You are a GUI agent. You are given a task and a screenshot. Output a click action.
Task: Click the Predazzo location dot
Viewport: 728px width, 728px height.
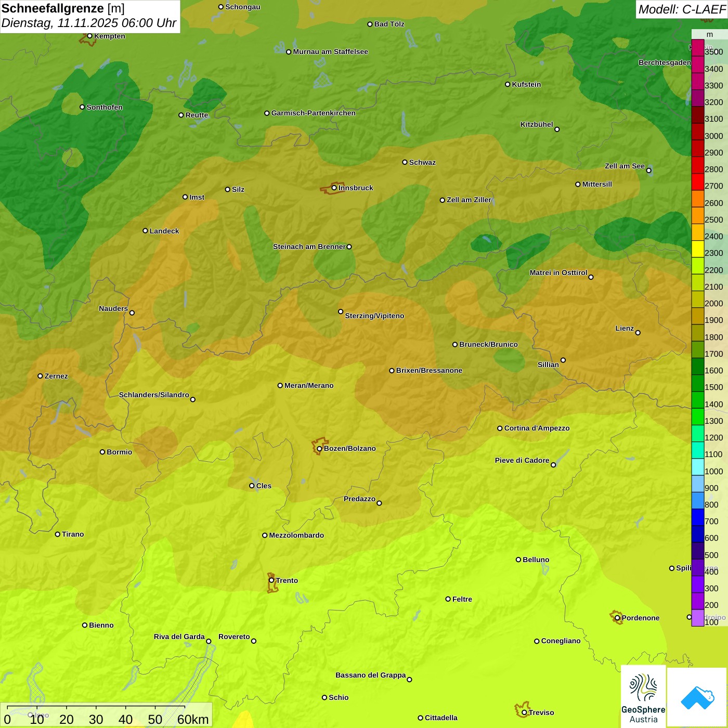pos(379,503)
